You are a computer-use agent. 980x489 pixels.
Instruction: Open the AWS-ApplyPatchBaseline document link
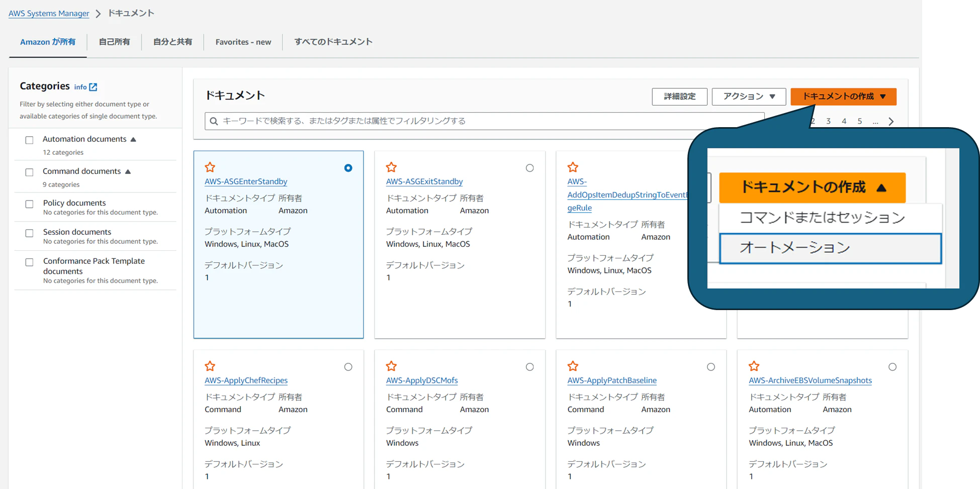click(612, 380)
